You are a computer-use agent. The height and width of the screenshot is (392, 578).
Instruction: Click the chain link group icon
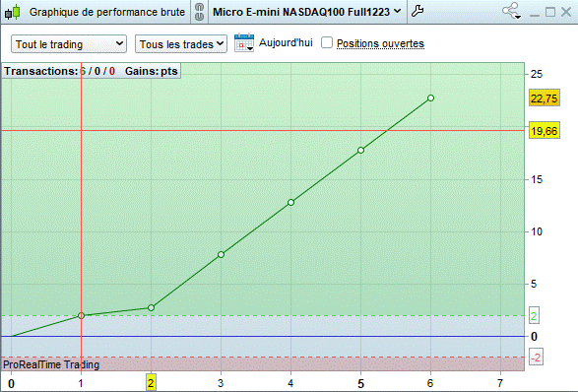200,12
